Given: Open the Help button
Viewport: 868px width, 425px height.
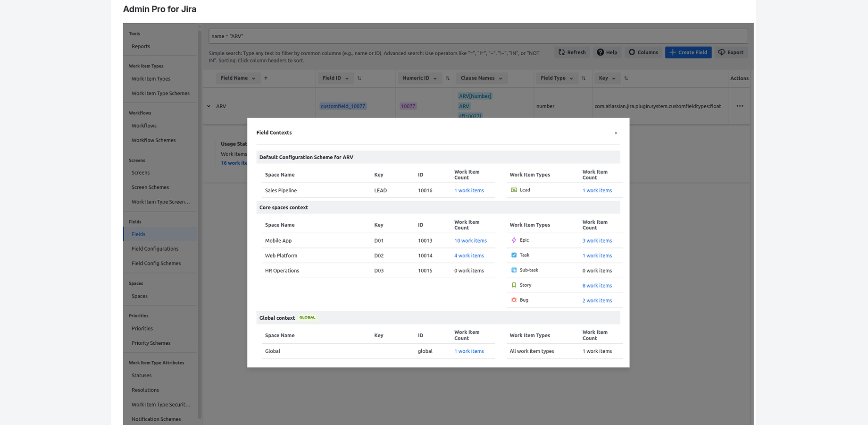Looking at the screenshot, I should [607, 52].
